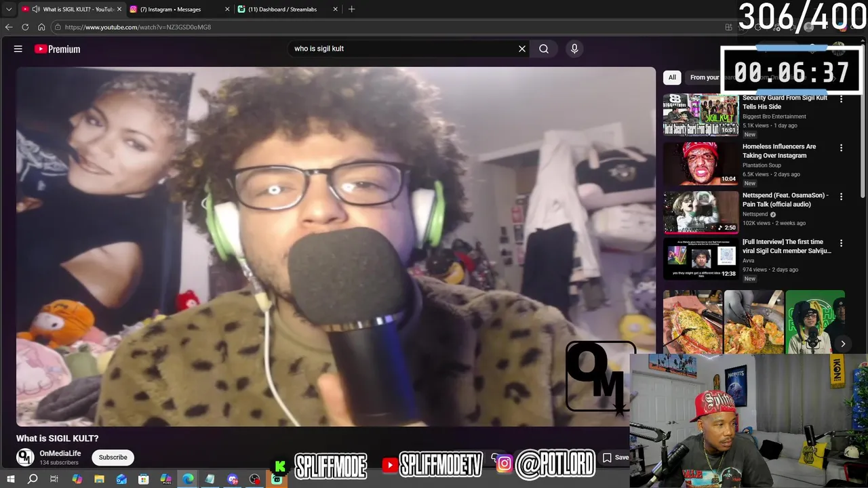Viewport: 868px width, 488px height.
Task: Open Homeless Influencers Are Taking Over title
Action: coord(779,151)
